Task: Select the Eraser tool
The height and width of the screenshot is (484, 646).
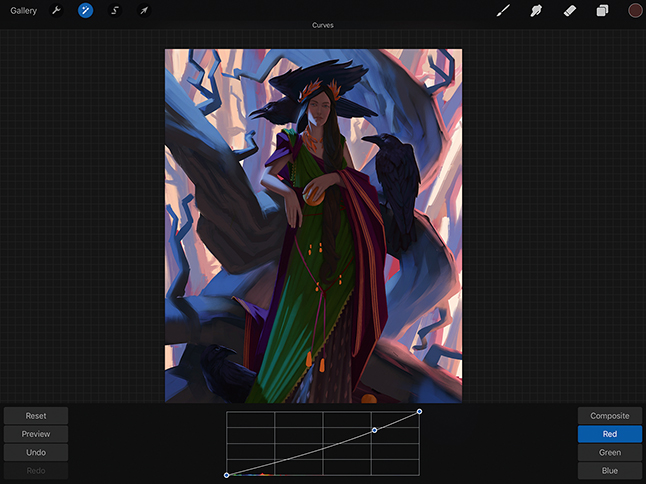Action: [x=569, y=11]
